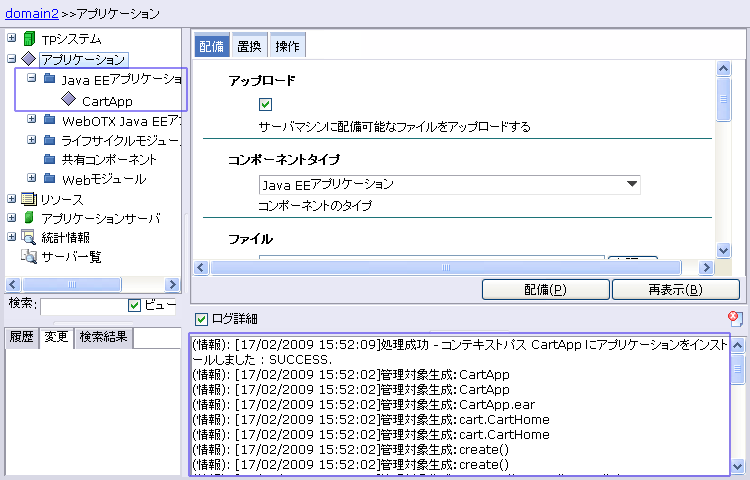Toggle the ログ詳細 checkbox
Screen dimensions: 750x480
coord(202,319)
